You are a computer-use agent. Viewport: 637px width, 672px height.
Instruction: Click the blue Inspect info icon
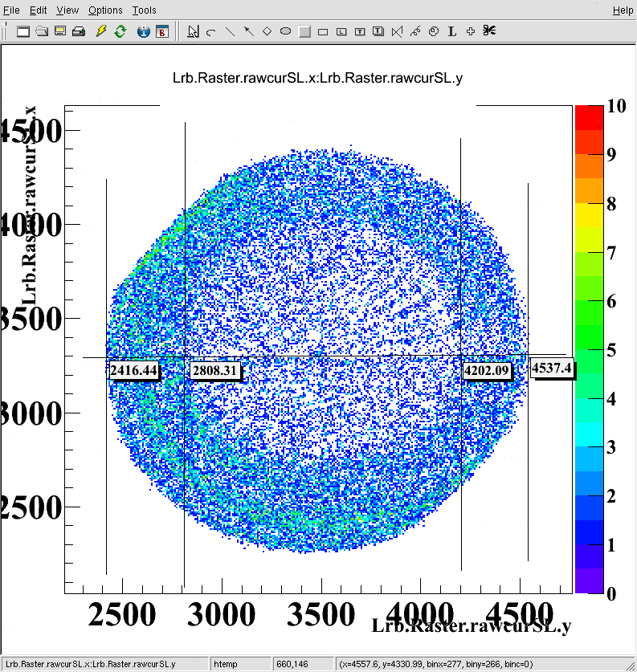[144, 31]
